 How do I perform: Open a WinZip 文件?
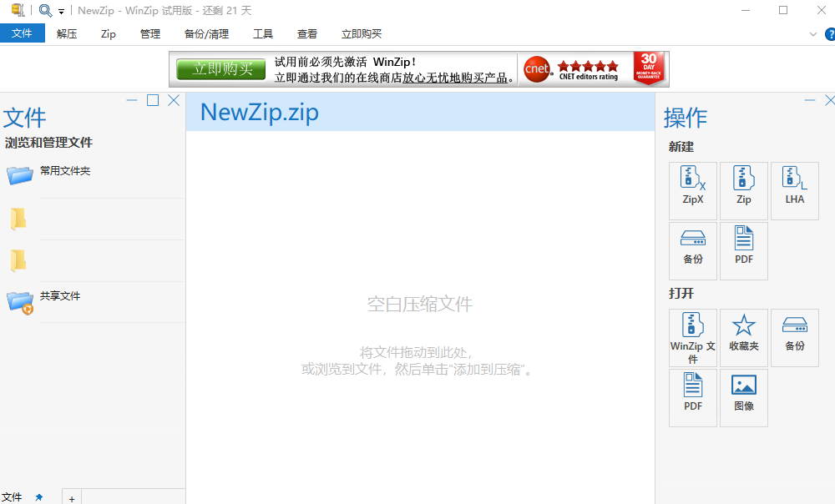coord(693,337)
